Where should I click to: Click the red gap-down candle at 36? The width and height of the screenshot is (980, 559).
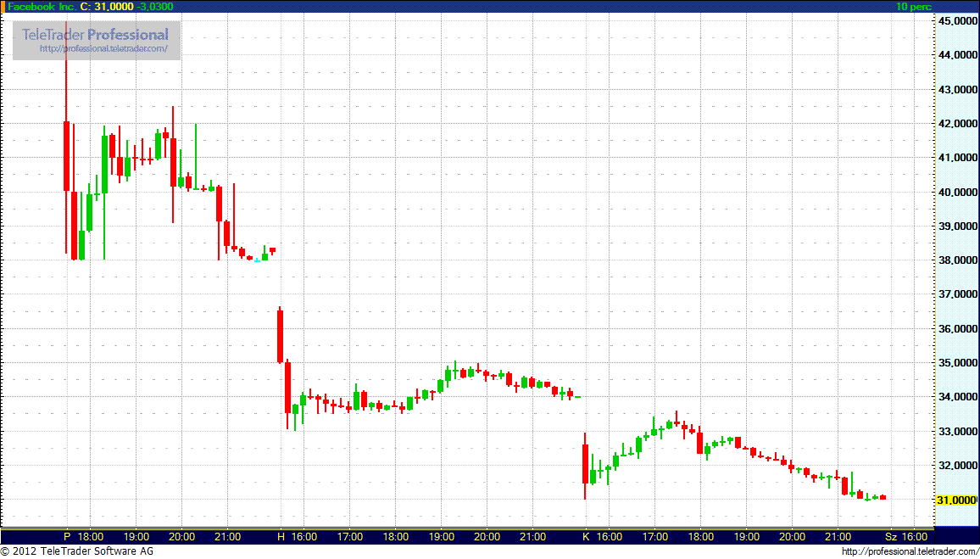pyautogui.click(x=280, y=337)
